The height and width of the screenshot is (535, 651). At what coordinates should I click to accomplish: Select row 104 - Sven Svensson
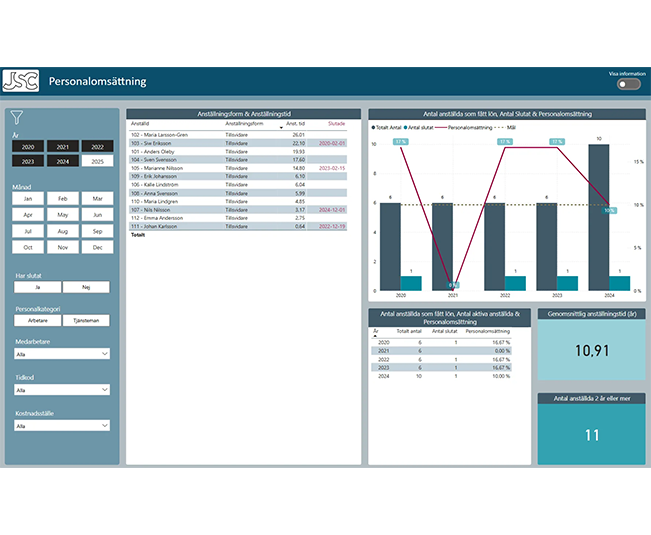238,160
